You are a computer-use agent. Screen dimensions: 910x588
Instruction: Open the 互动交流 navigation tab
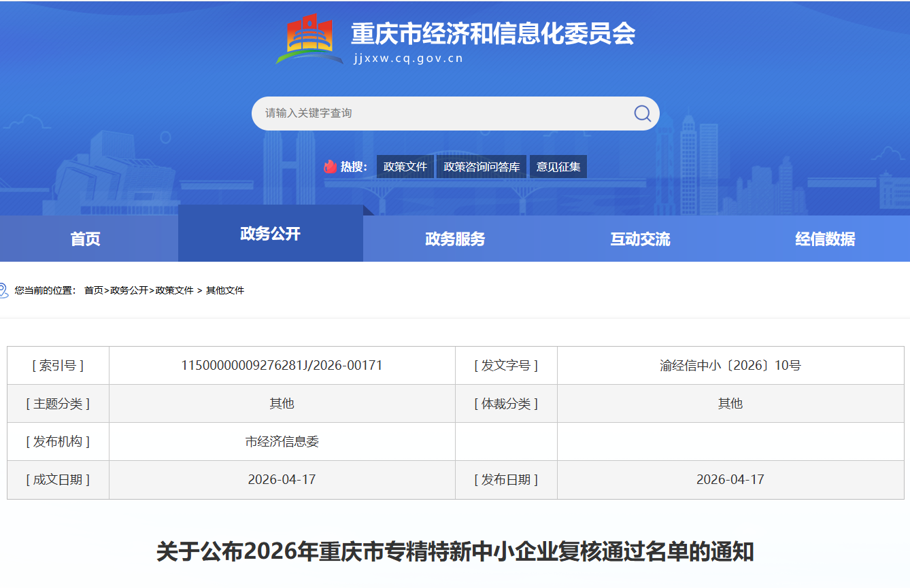point(640,239)
